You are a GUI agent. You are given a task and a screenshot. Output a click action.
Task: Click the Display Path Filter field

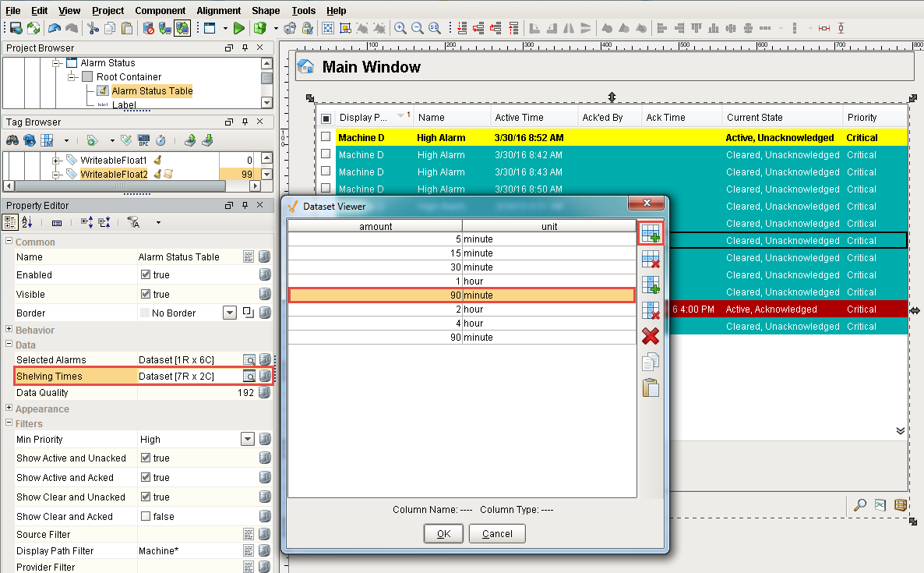point(189,551)
